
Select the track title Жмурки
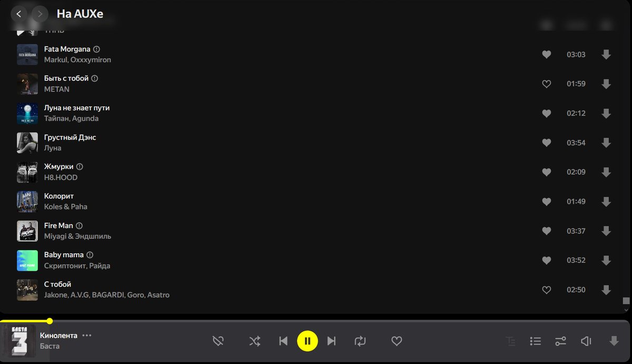tap(59, 166)
